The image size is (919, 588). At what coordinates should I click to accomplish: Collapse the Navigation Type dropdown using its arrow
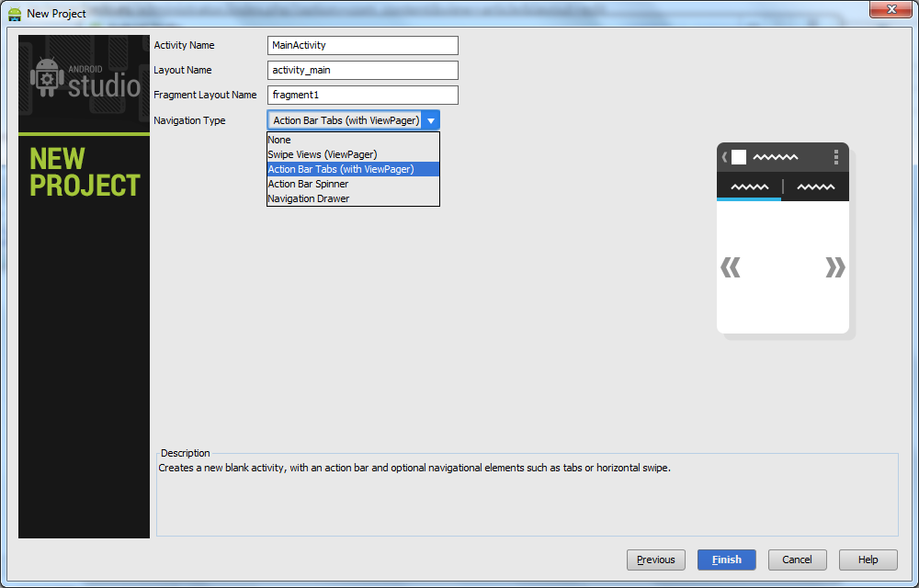[x=431, y=120]
